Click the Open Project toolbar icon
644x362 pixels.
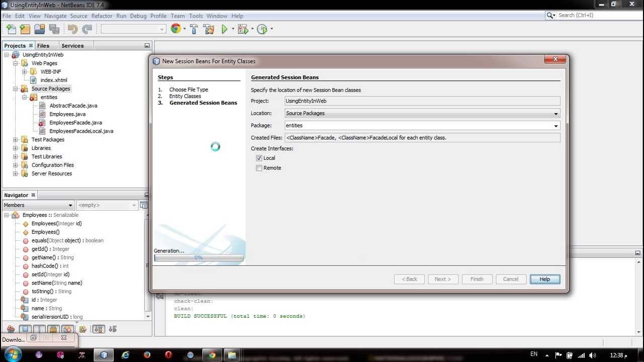point(40,29)
